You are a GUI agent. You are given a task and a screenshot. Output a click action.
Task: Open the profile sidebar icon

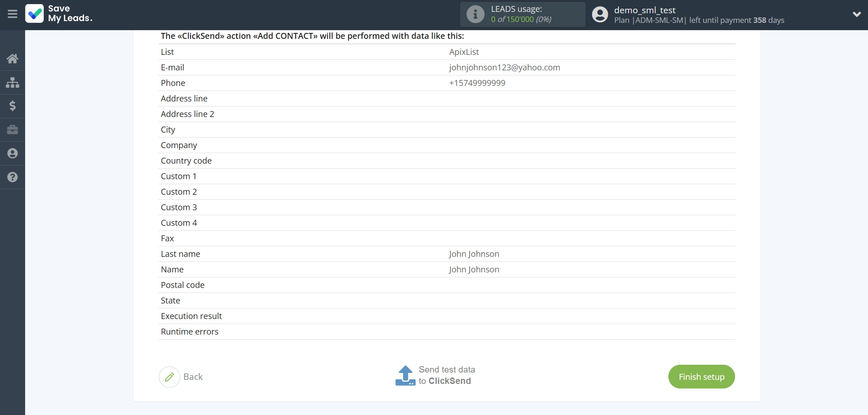(12, 154)
